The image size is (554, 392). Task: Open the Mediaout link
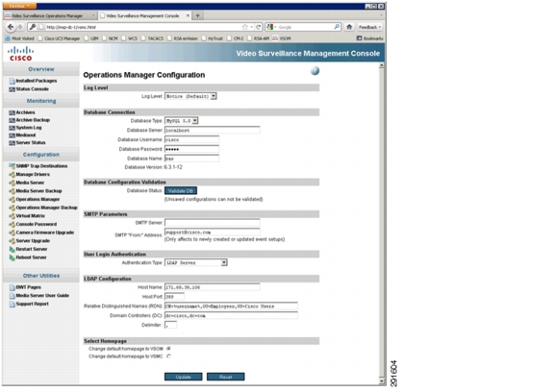(x=26, y=135)
